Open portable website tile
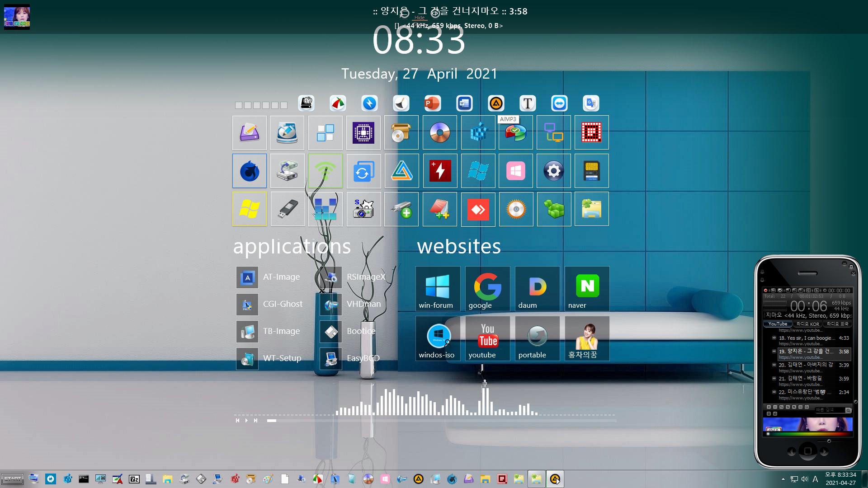The height and width of the screenshot is (488, 868). point(537,338)
